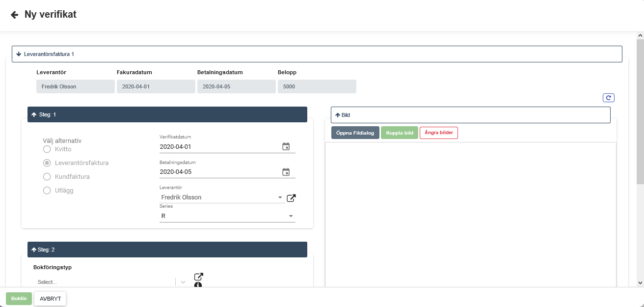Open the Series dropdown showing R

227,216
